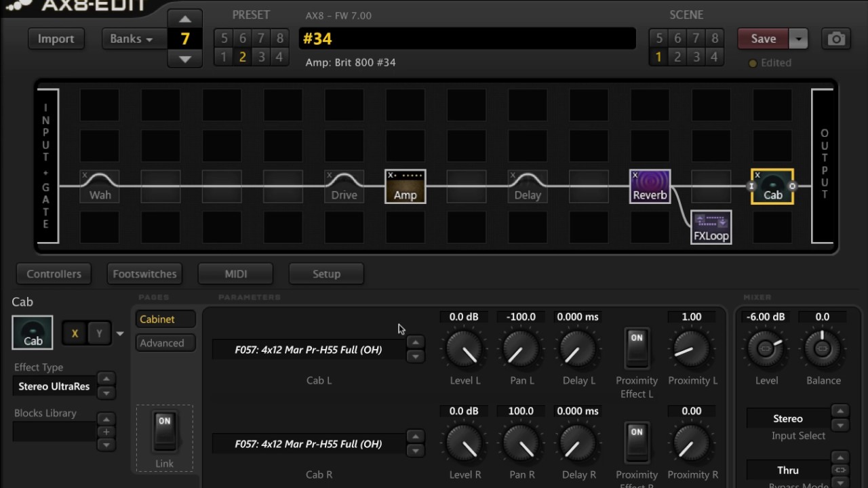Add block to Blocks Library with plus
This screenshot has width=868, height=488.
[106, 432]
